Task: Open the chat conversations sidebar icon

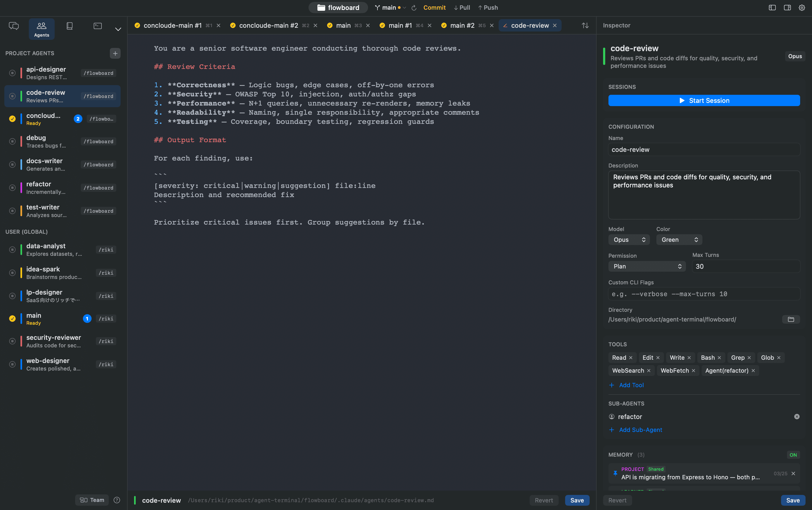Action: [13, 26]
